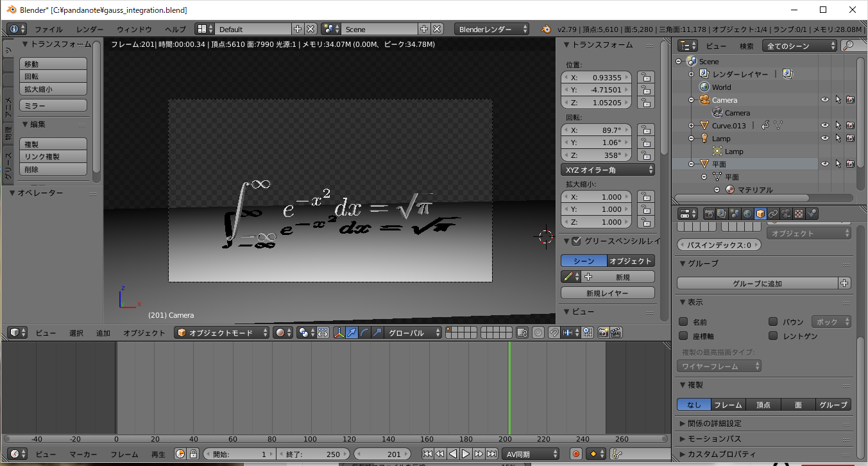Viewport: 868px width, 466px height.
Task: Open the 3D view 追加 menu
Action: (103, 333)
